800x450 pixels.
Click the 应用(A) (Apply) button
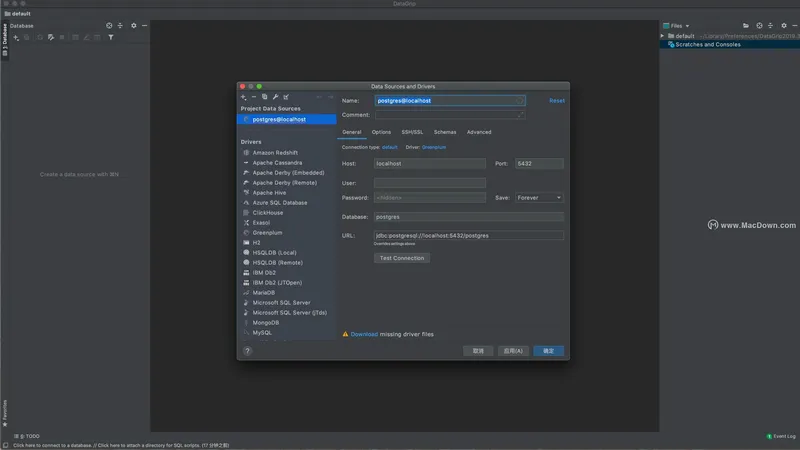tap(513, 351)
